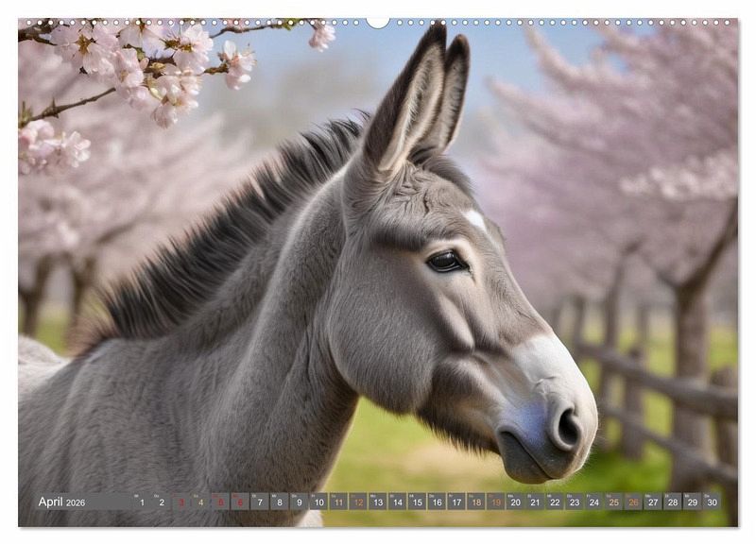Screen dimensions: 756x545
Task: Select day 1 in the calendar strip
Action: point(143,502)
